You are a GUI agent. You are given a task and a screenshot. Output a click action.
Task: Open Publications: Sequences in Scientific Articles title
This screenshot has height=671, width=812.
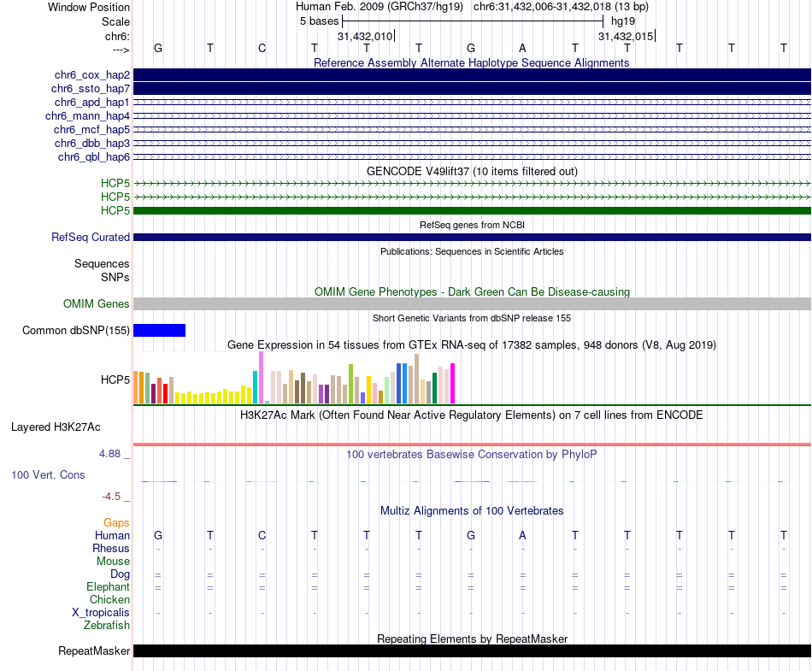point(472,251)
